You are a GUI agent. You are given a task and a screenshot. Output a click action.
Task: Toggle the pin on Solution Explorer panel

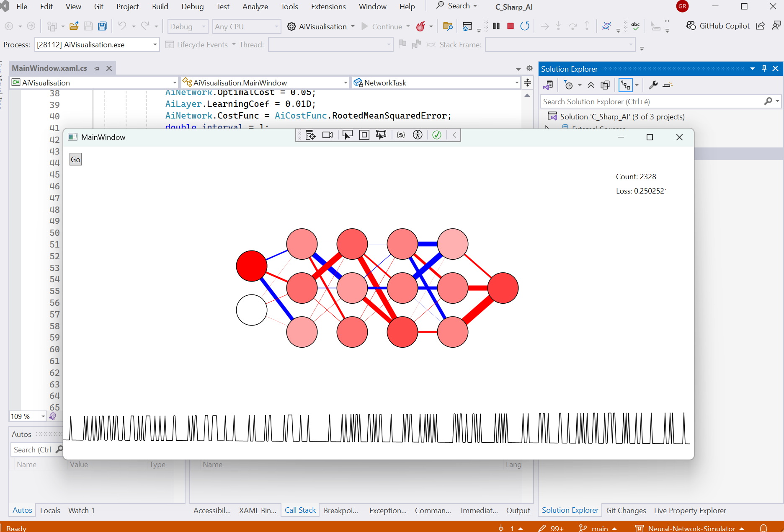point(764,69)
